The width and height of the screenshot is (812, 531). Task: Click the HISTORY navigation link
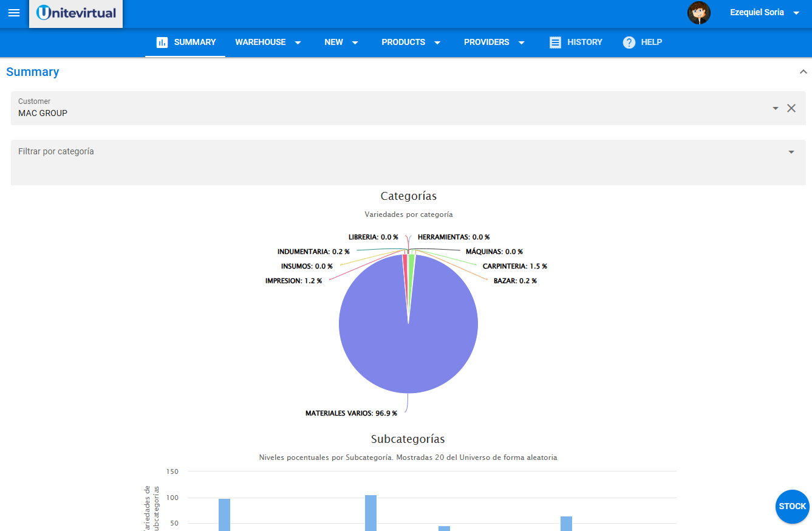point(583,42)
